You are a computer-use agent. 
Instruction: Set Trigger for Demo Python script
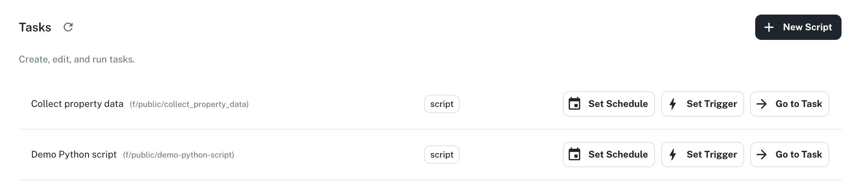(703, 155)
